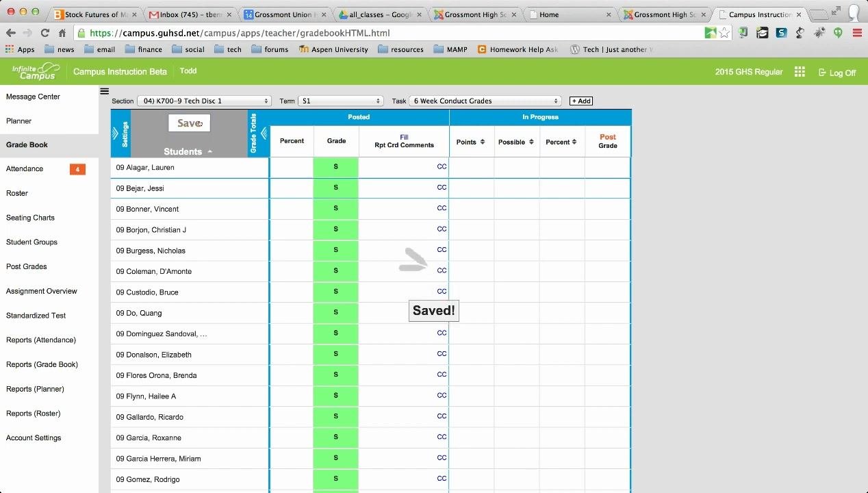
Task: Select student row 09 Gomez, Rodrigo
Action: point(190,479)
